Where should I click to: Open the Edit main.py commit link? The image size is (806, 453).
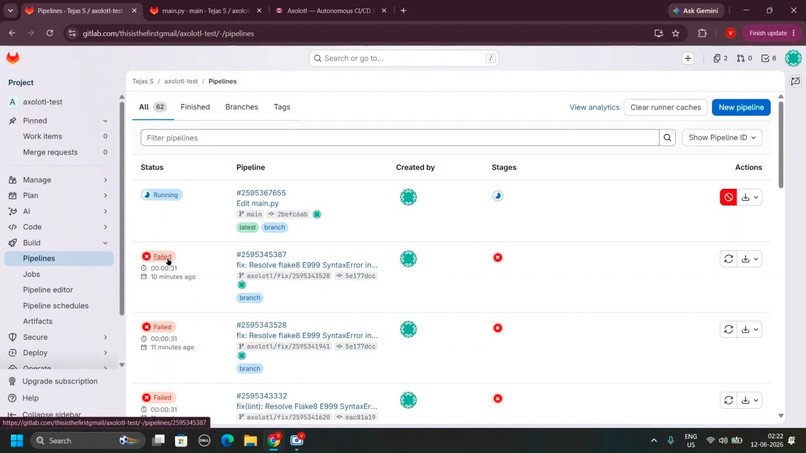point(258,203)
